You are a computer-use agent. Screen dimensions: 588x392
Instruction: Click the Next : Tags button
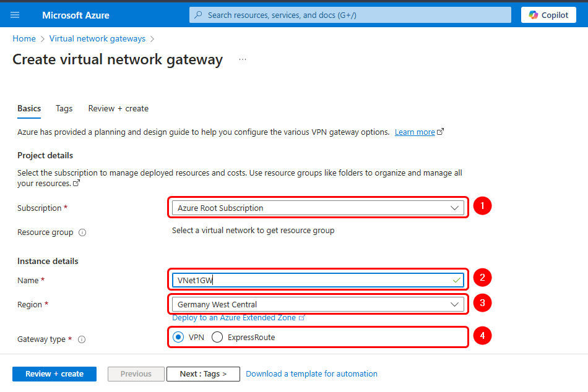tap(203, 373)
